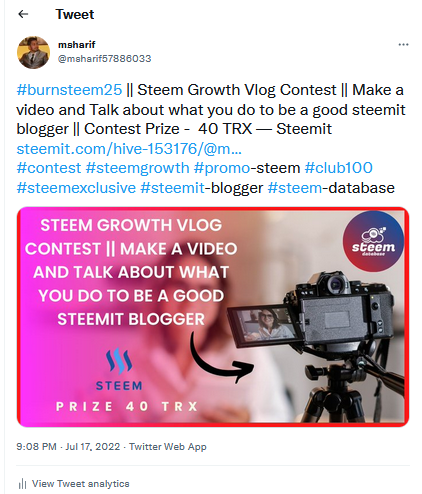Click the steem database logo in image
The width and height of the screenshot is (422, 494).
[373, 241]
